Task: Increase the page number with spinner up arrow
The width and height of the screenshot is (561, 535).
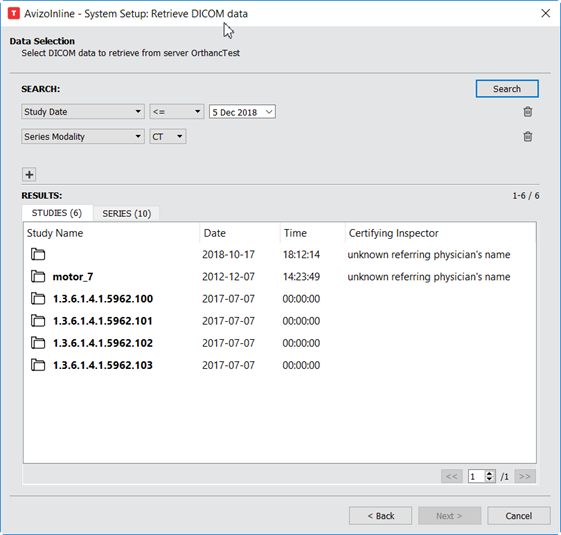Action: coord(489,473)
